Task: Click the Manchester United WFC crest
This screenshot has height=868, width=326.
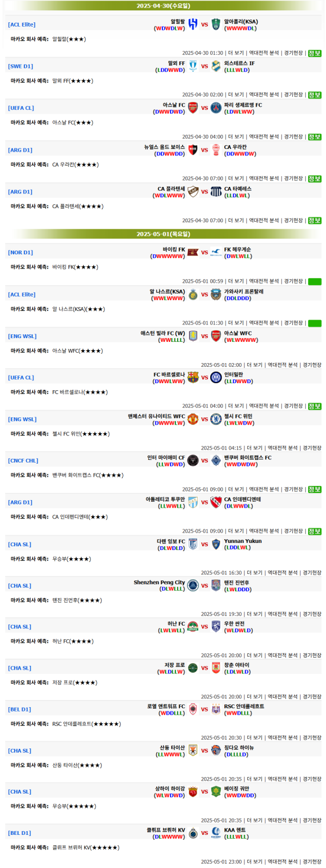Action: 193,419
